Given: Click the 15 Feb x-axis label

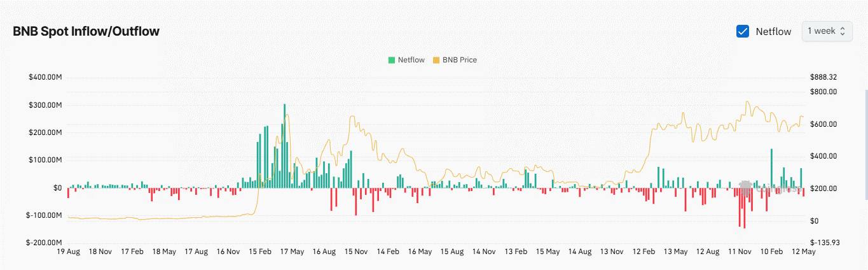Looking at the screenshot, I should click(x=259, y=252).
